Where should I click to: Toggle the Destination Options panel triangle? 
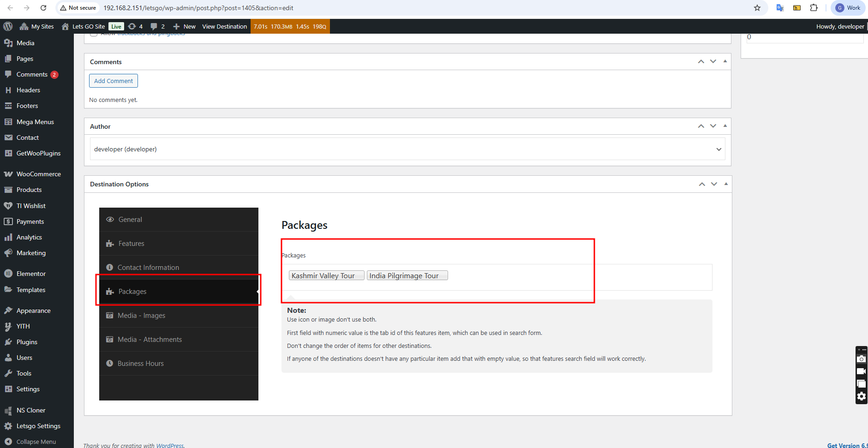(x=726, y=184)
